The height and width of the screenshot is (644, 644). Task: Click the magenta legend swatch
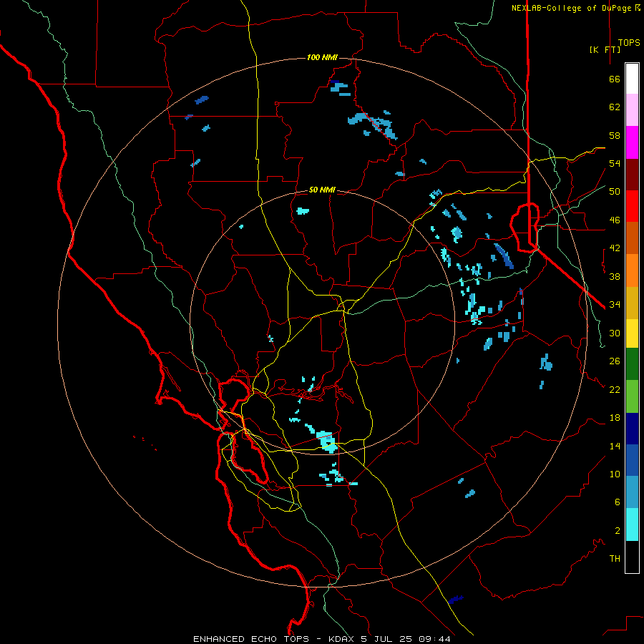point(632,142)
